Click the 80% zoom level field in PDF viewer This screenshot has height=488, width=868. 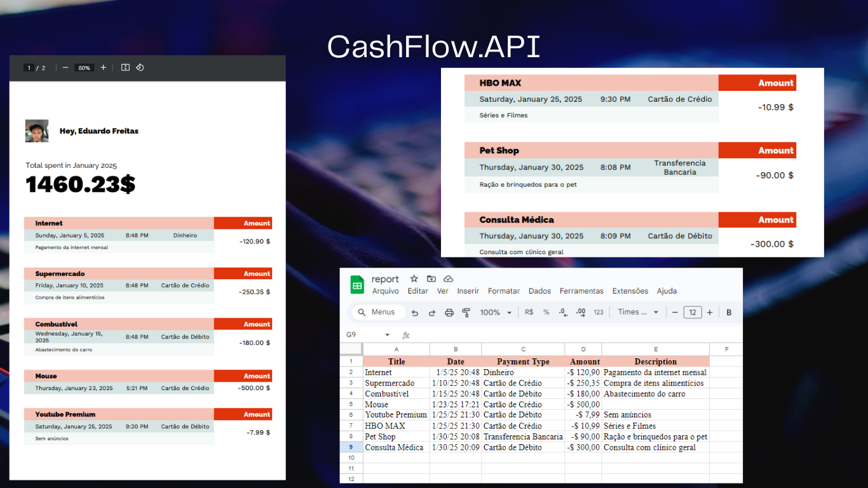click(x=84, y=67)
